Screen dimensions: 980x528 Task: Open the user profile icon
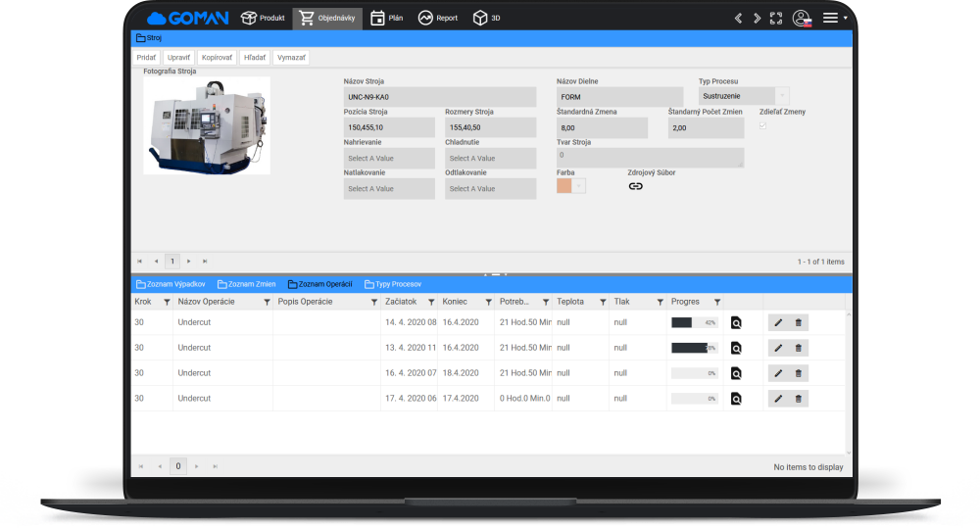click(x=802, y=18)
